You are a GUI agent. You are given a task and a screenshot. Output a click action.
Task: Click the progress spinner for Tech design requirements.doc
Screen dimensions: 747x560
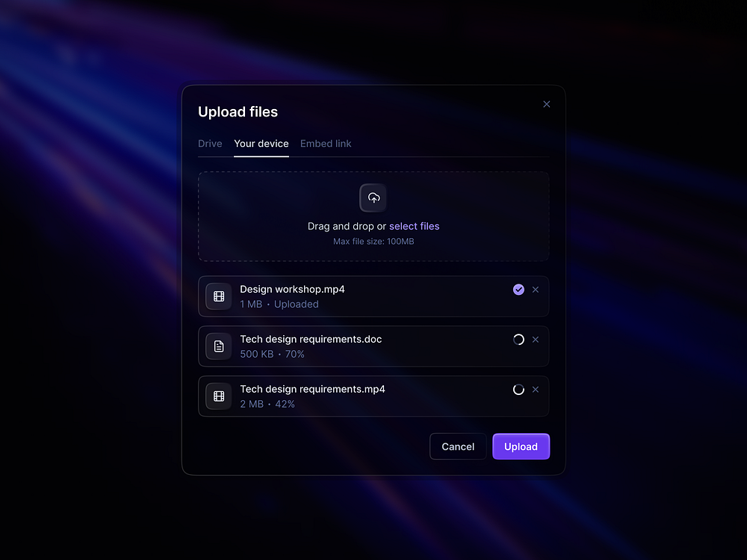pos(518,340)
